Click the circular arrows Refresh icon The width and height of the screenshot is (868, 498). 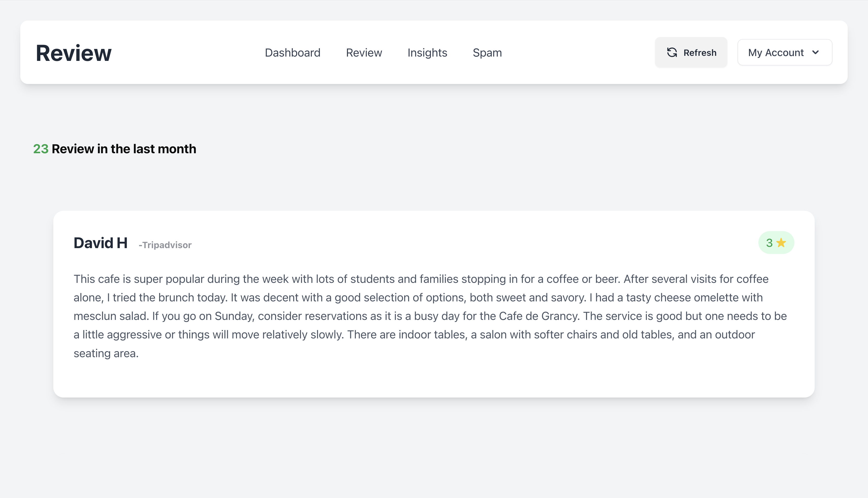(x=672, y=52)
